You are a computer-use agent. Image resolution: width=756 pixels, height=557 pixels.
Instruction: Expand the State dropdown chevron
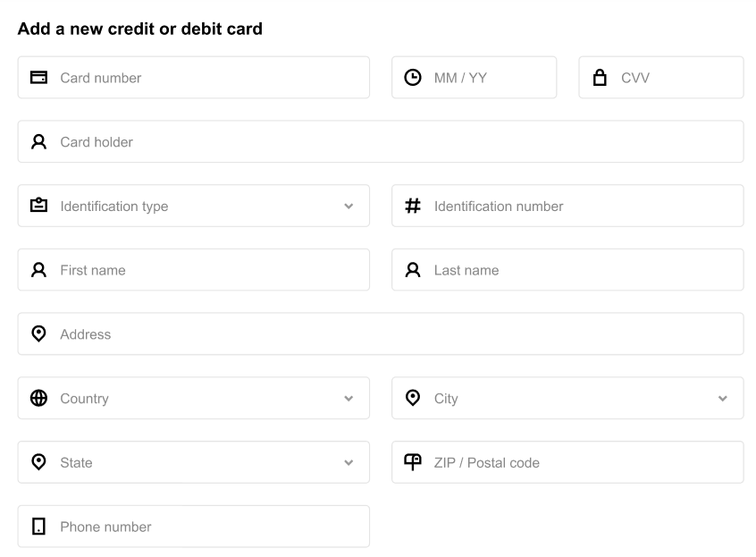[349, 462]
